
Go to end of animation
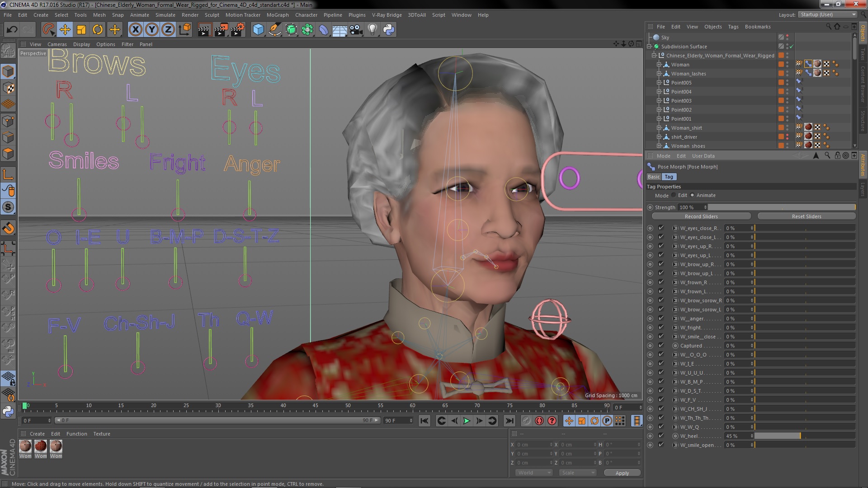point(509,421)
